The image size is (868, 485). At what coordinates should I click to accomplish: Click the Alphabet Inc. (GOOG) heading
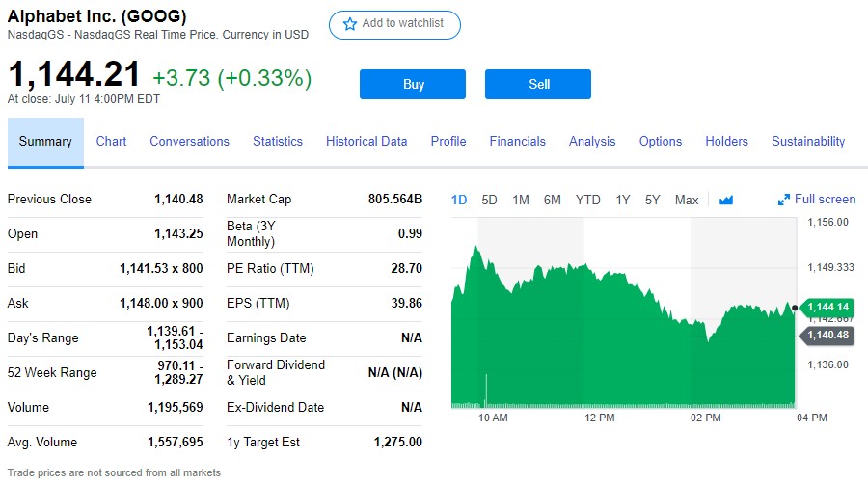[x=96, y=16]
